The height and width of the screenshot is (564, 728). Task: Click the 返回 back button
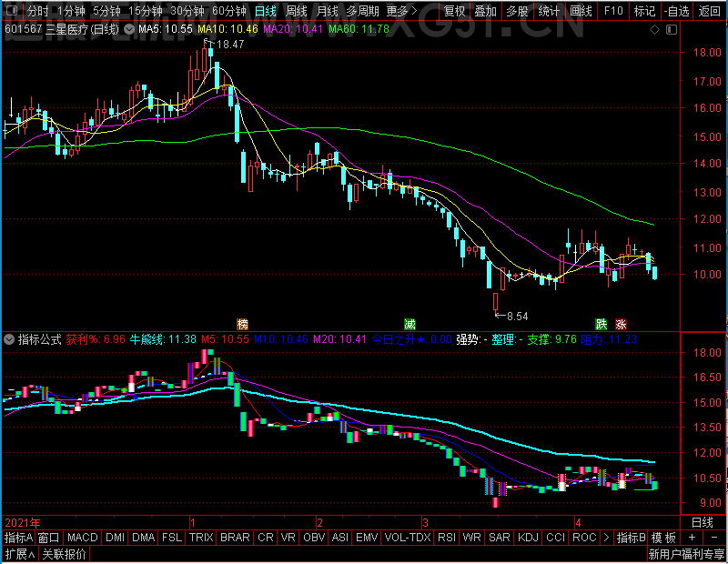710,11
